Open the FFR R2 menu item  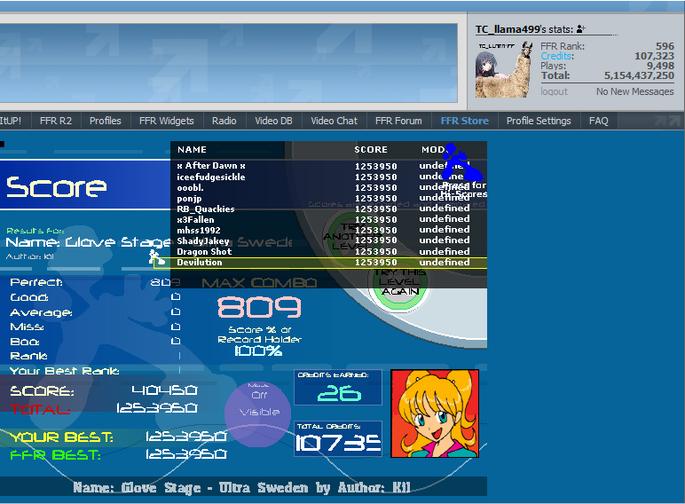(x=55, y=121)
